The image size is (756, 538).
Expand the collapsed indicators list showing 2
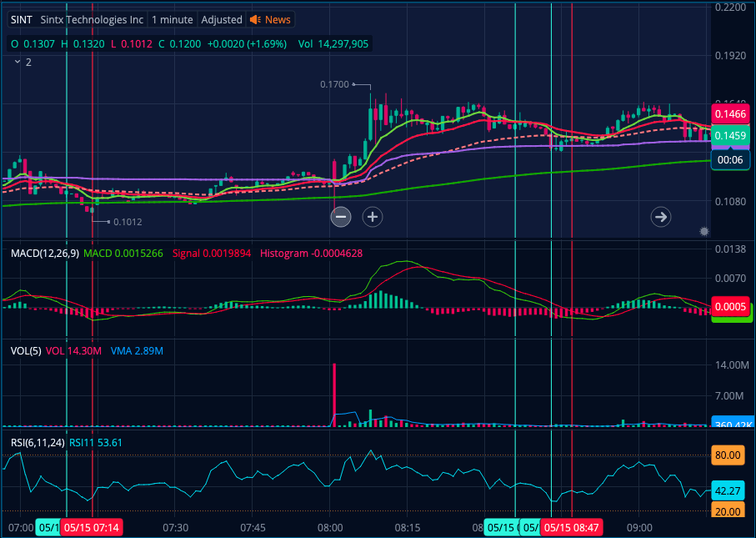point(19,62)
